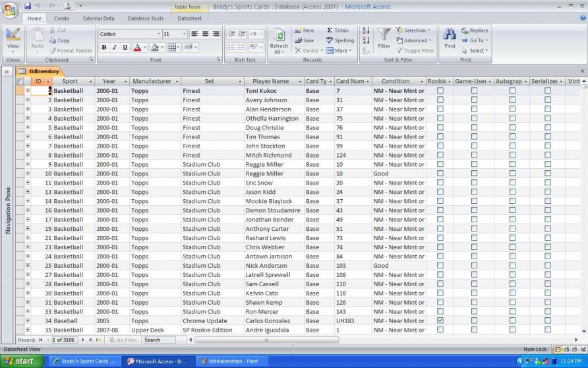Center align text in Font group
The image size is (588, 368).
(205, 34)
